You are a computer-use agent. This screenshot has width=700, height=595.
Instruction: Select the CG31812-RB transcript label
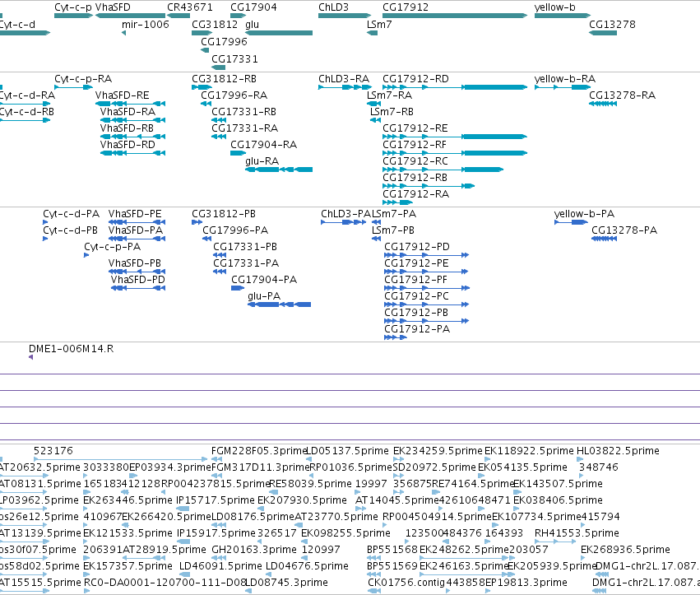tap(224, 79)
